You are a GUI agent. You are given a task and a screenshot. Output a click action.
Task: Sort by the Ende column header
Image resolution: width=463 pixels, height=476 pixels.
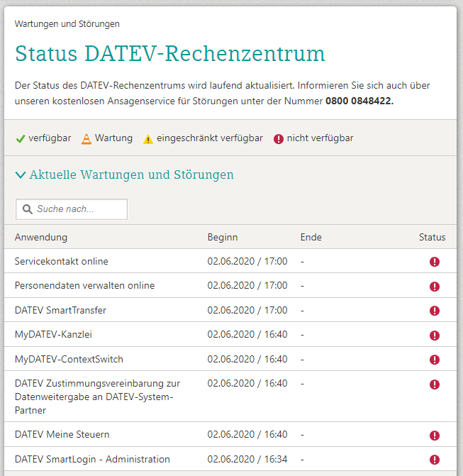click(x=311, y=237)
